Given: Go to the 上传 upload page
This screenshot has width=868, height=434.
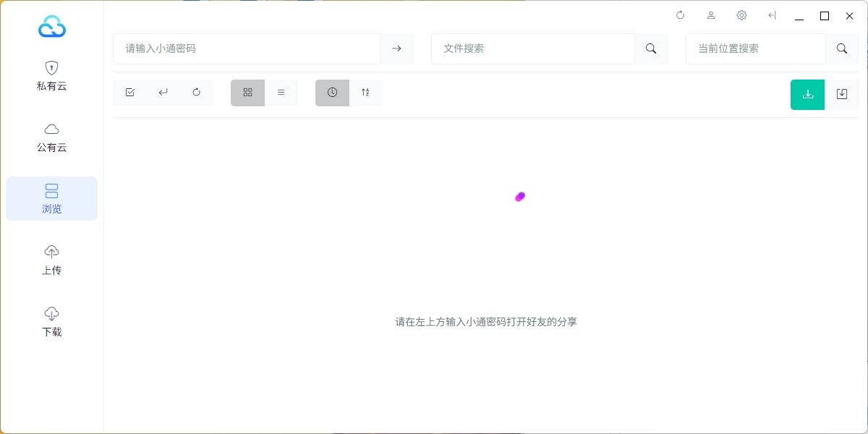Looking at the screenshot, I should coord(51,260).
